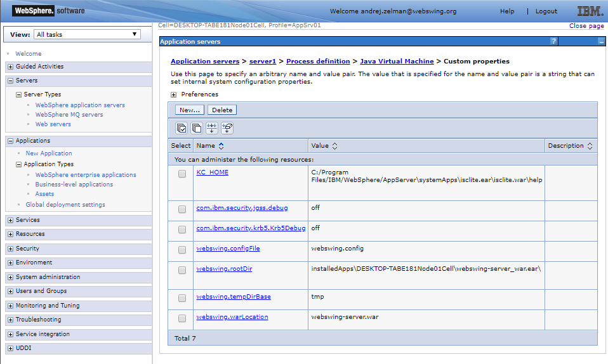Viewport: 608px width, 364px height.
Task: Open com.ibm.security.jgss.debug property
Action: [242, 208]
